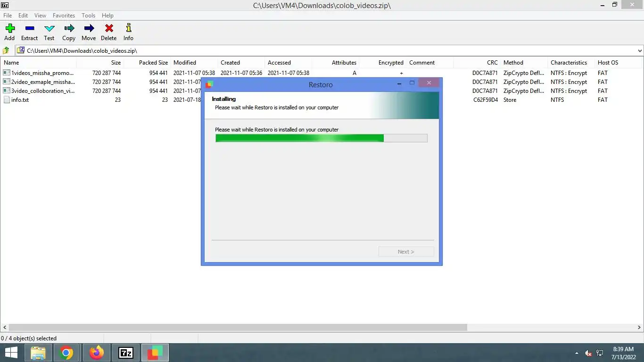Select file icon of 3video_colloboration_vi
Image resolution: width=644 pixels, height=362 pixels.
[7, 91]
